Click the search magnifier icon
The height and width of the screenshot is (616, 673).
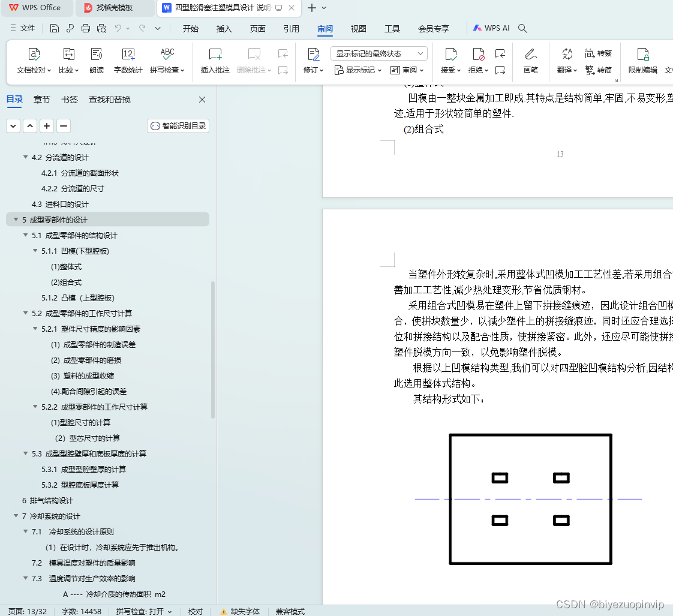(522, 28)
